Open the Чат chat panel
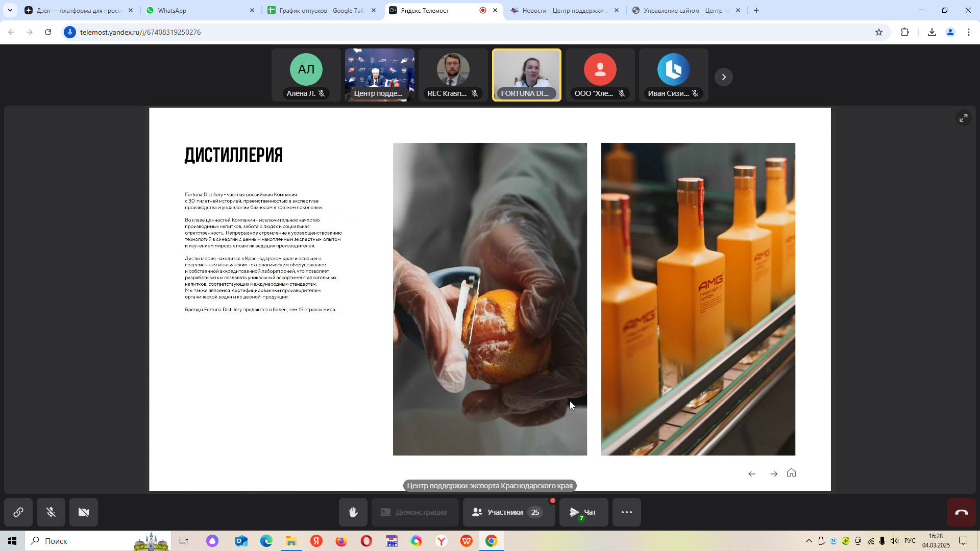Viewport: 980px width, 551px height. [x=583, y=512]
